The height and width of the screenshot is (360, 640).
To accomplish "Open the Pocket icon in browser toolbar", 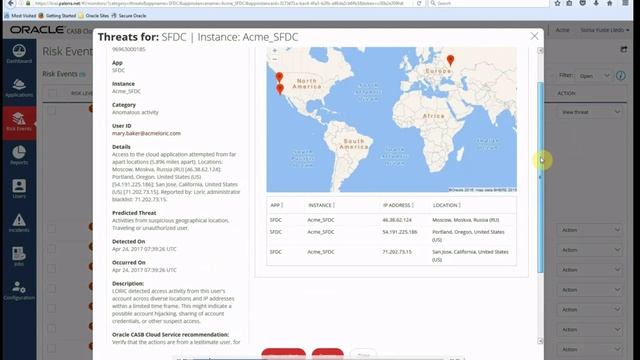I will [x=582, y=3].
